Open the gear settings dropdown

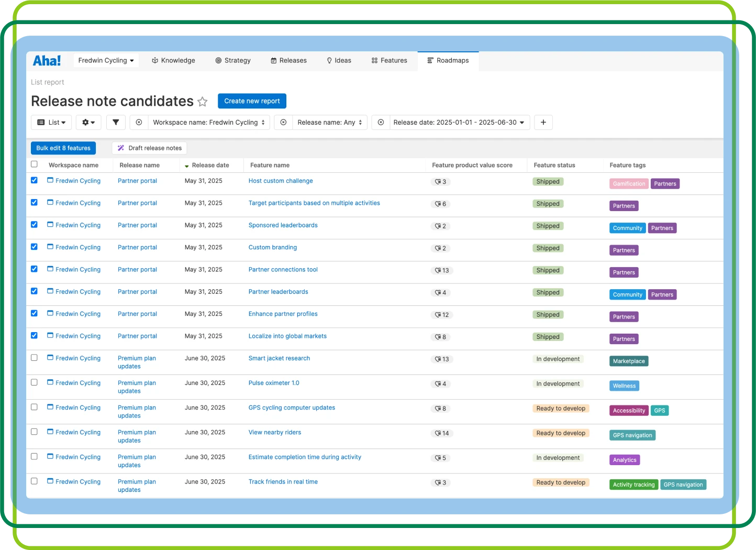coord(88,123)
